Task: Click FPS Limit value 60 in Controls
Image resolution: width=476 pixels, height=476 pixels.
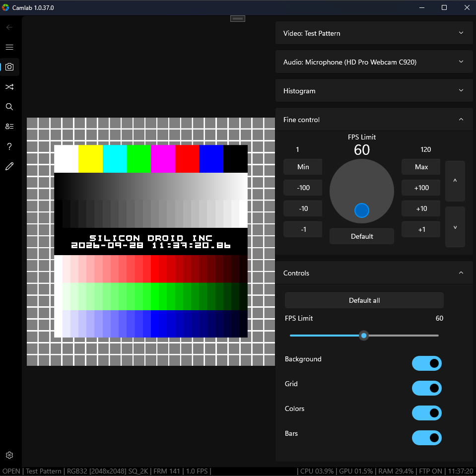Action: click(439, 318)
